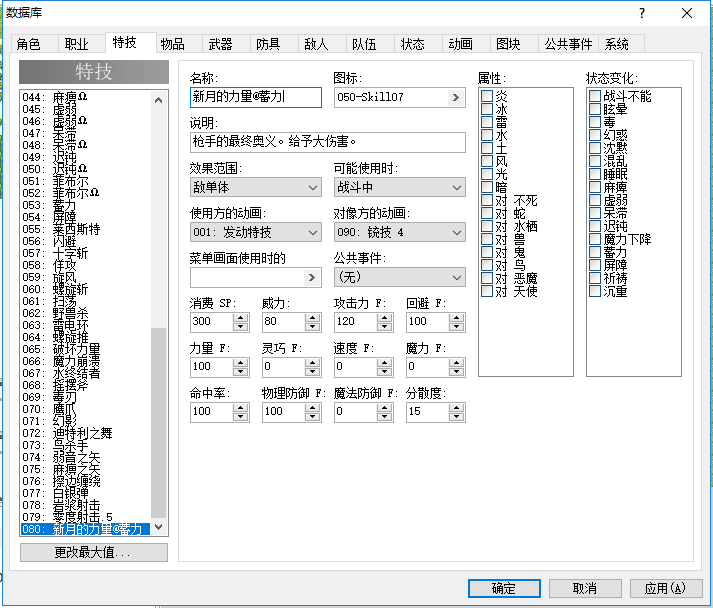This screenshot has width=713, height=608.
Task: Check the 对 不死 attribute
Action: (487, 200)
